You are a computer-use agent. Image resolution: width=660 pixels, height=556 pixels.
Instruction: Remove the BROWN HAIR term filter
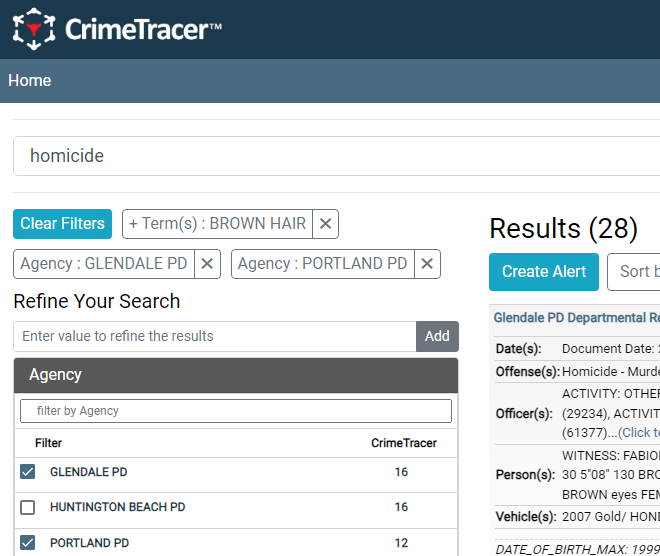tap(325, 224)
